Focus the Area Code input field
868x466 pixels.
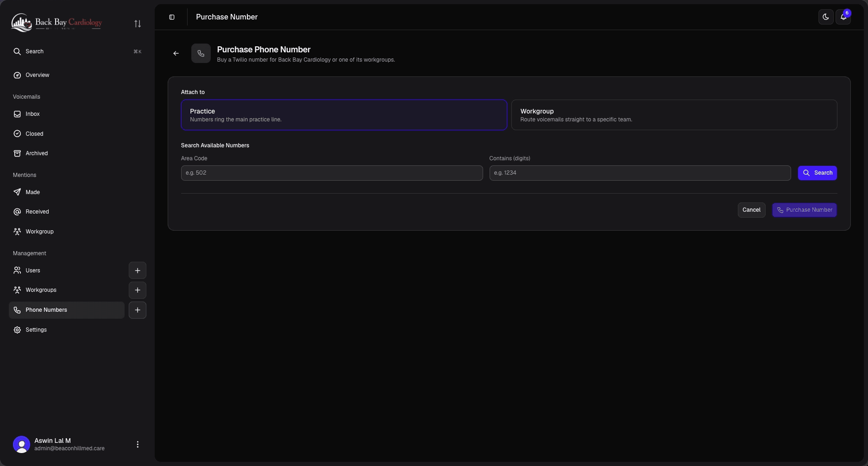(332, 173)
